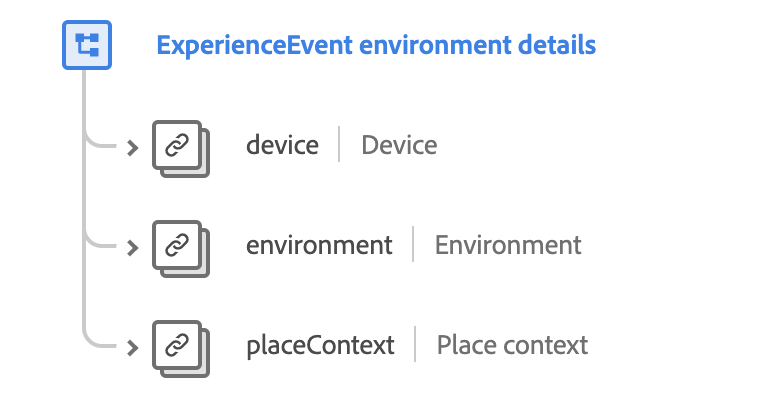The height and width of the screenshot is (414, 766).
Task: Click the Place context type label
Action: [x=512, y=346]
